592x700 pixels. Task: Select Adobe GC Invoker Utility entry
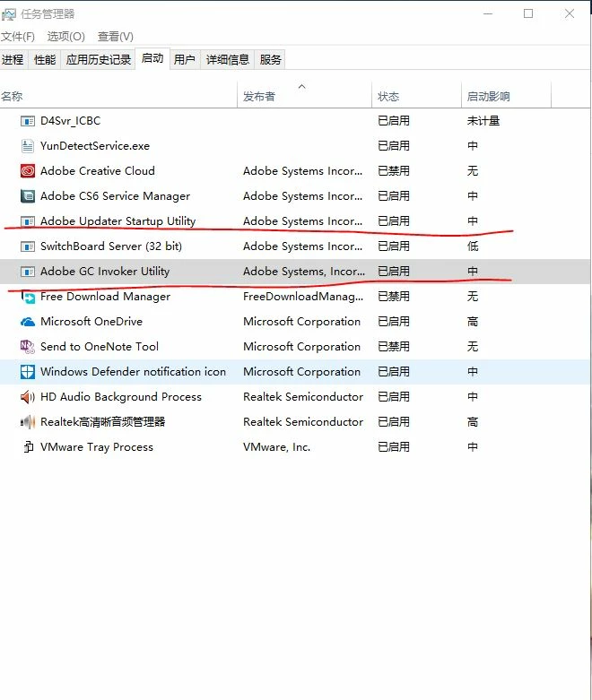pos(105,272)
